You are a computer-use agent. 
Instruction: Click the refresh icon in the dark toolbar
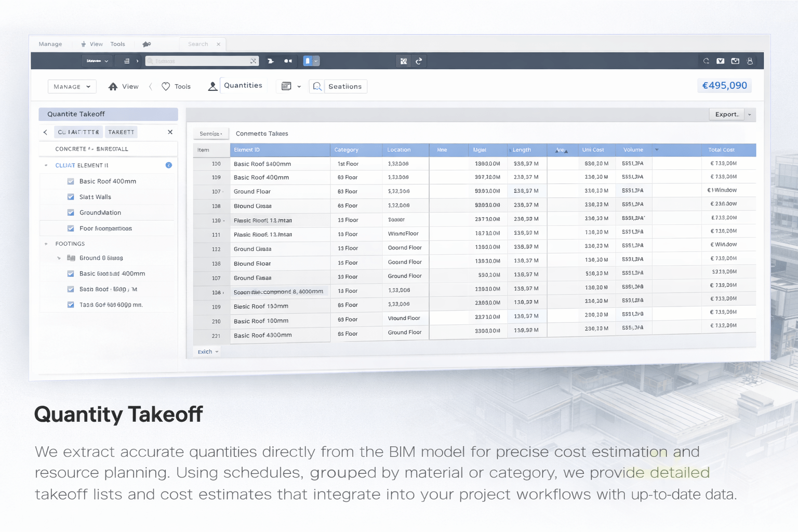(x=706, y=61)
